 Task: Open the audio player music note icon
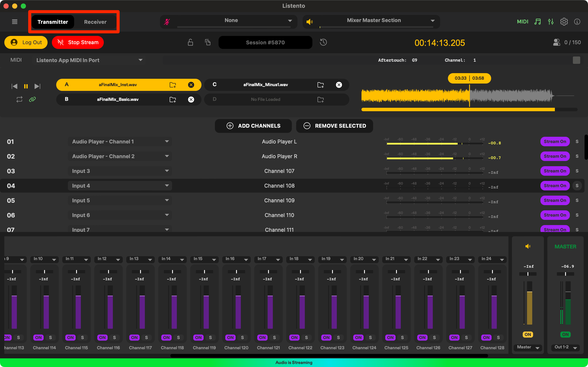tap(538, 22)
